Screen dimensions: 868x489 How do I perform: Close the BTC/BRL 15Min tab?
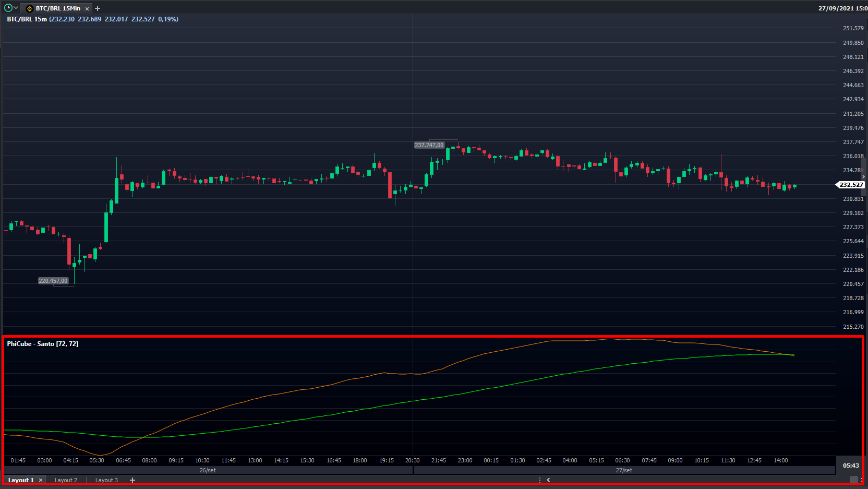87,9
